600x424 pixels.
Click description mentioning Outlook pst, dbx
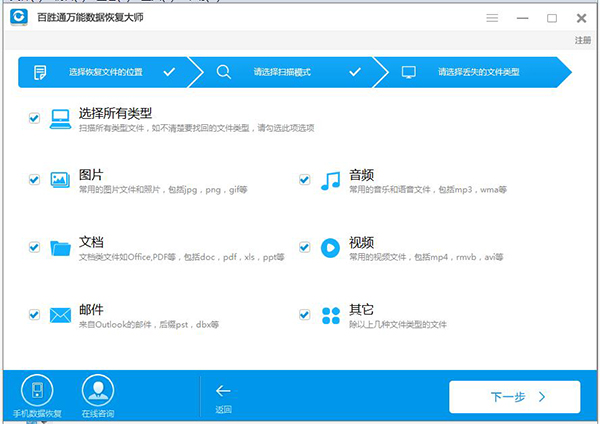click(x=149, y=325)
